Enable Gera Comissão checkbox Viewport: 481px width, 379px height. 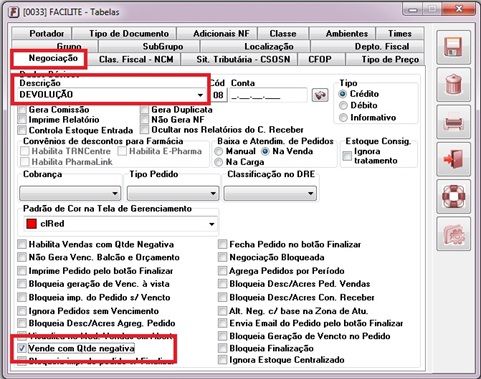[22, 110]
